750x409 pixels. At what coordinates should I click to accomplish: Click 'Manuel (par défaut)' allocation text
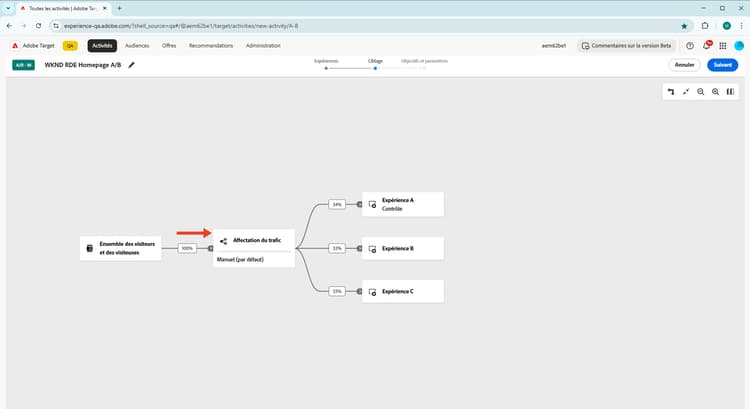click(240, 259)
